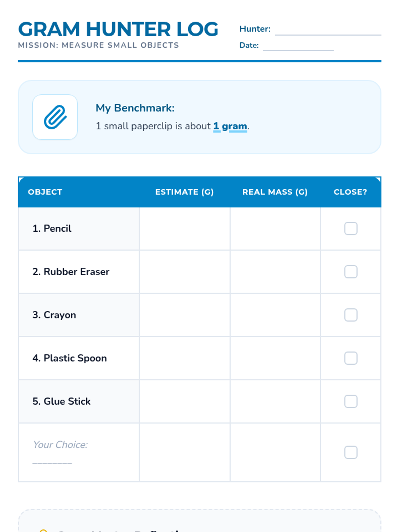Select the Plastic Spoon real mass cell
Viewport: 399px width, 532px height.
click(275, 358)
